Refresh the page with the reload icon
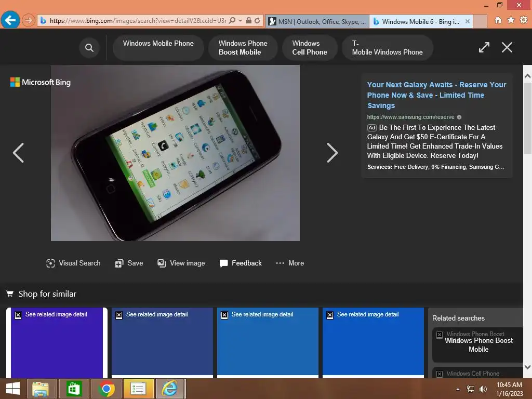The height and width of the screenshot is (399, 532). [257, 21]
